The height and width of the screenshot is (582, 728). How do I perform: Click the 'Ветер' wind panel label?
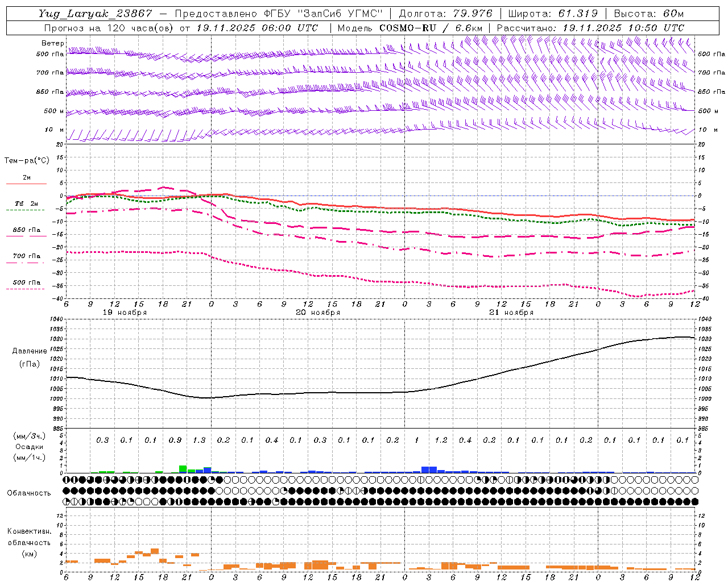pos(52,43)
